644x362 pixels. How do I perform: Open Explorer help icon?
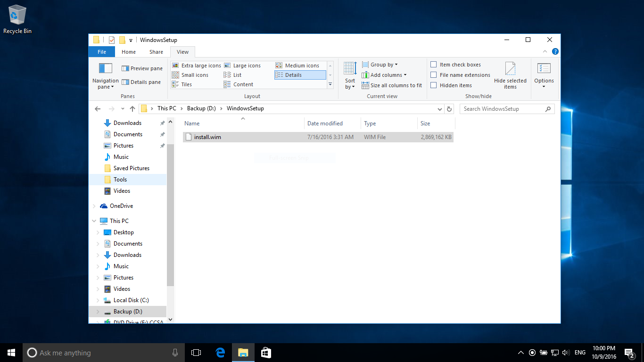click(x=555, y=52)
